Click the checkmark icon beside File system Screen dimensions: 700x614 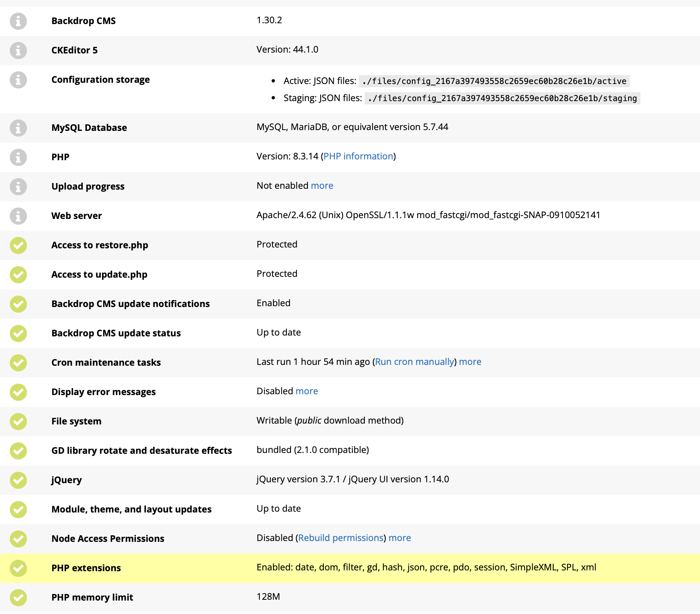18,422
